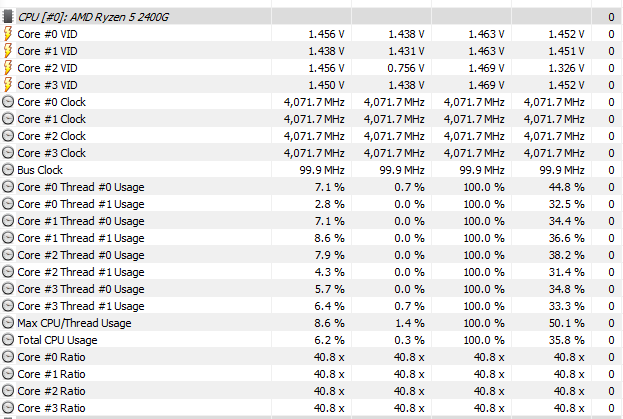Click lightning bolt icon beside Core #2 VID
This screenshot has width=623, height=419.
(8, 68)
